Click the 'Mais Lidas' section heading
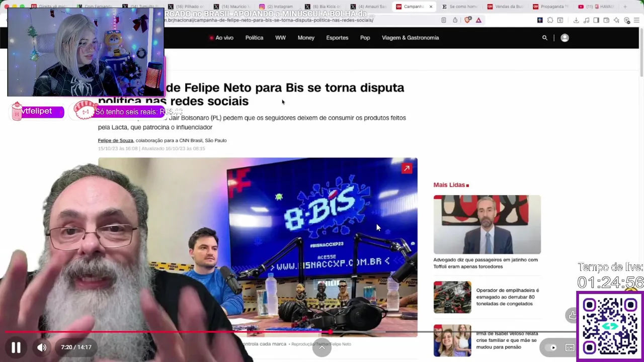The width and height of the screenshot is (644, 362). pyautogui.click(x=451, y=185)
